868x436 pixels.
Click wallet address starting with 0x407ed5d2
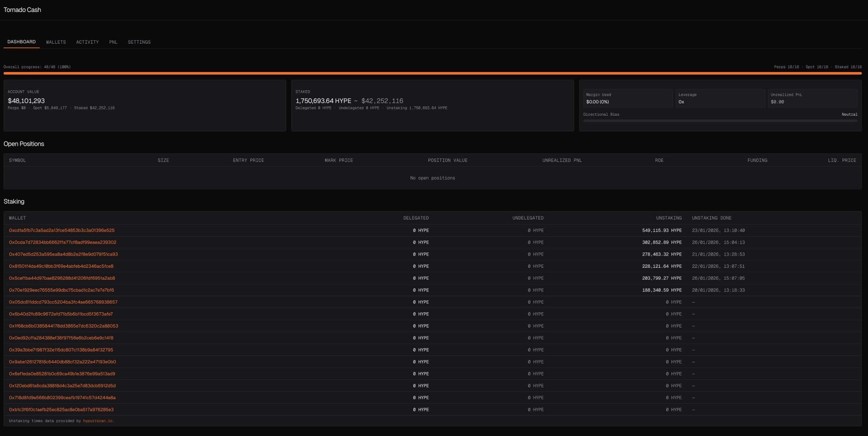click(63, 254)
